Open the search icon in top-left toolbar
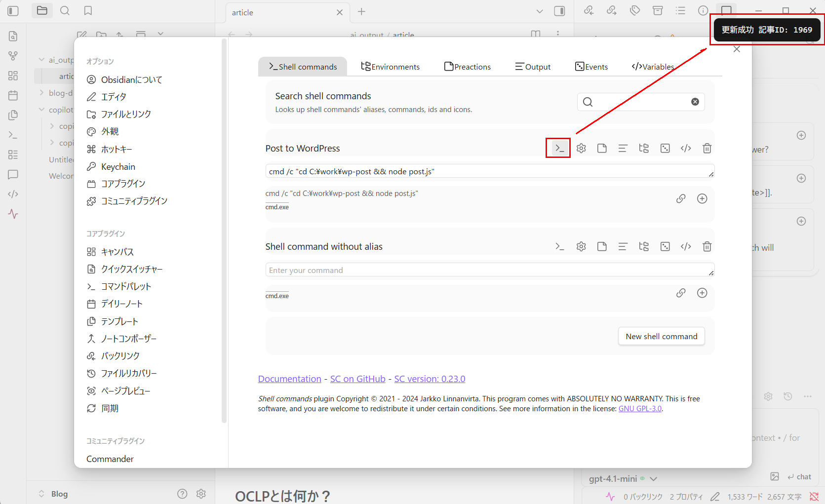 pyautogui.click(x=65, y=11)
